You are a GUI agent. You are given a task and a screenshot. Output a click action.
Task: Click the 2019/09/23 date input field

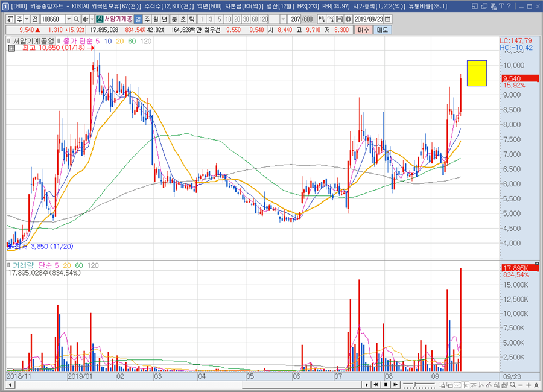(369, 19)
